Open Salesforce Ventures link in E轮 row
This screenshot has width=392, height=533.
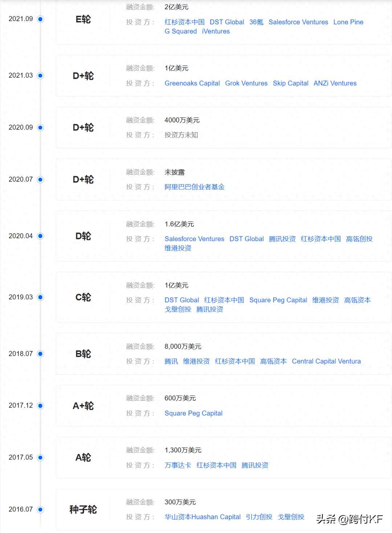[x=298, y=22]
